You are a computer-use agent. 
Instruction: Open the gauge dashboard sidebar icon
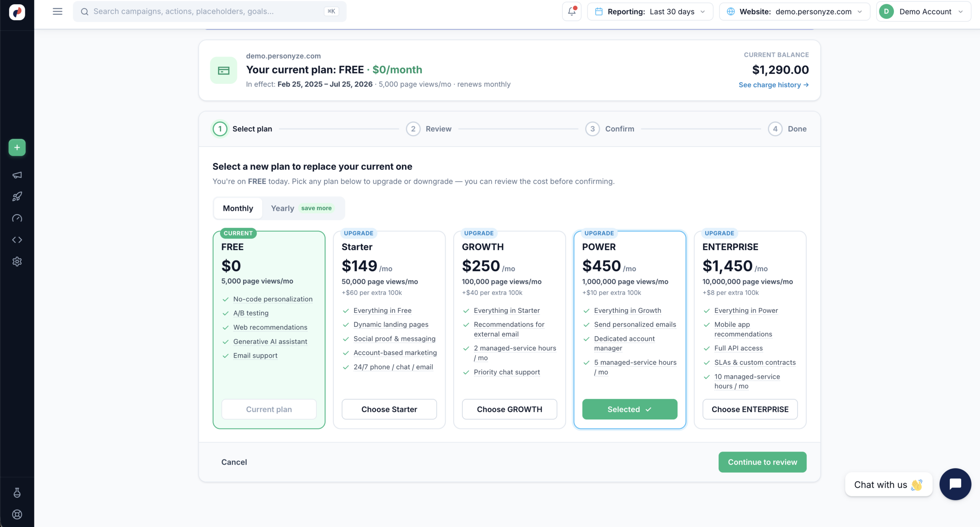[17, 218]
